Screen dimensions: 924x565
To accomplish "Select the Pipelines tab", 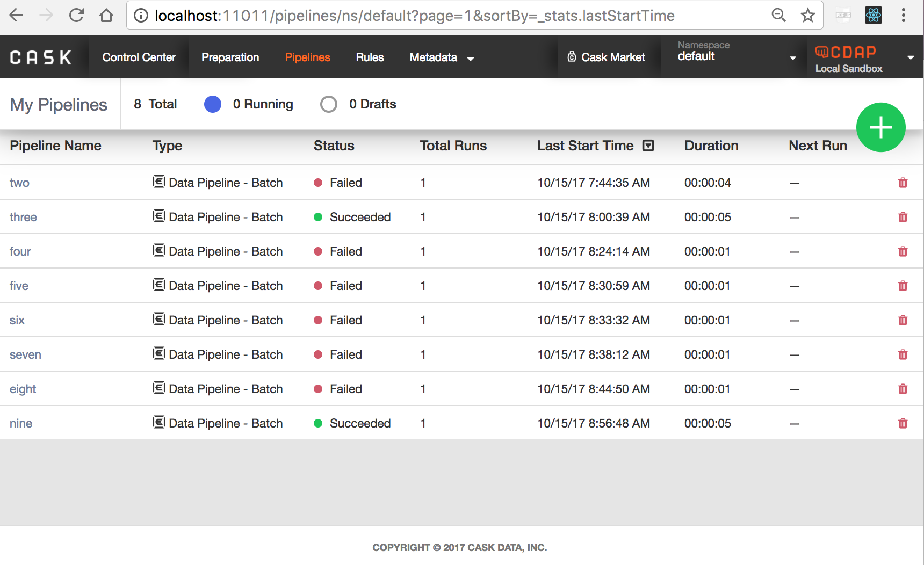I will tap(308, 57).
